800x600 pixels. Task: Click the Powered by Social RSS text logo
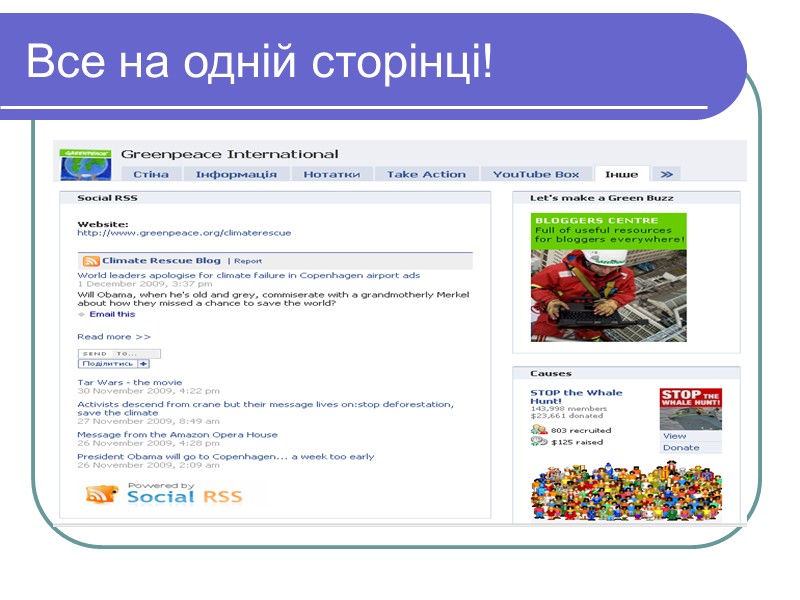pyautogui.click(x=185, y=493)
